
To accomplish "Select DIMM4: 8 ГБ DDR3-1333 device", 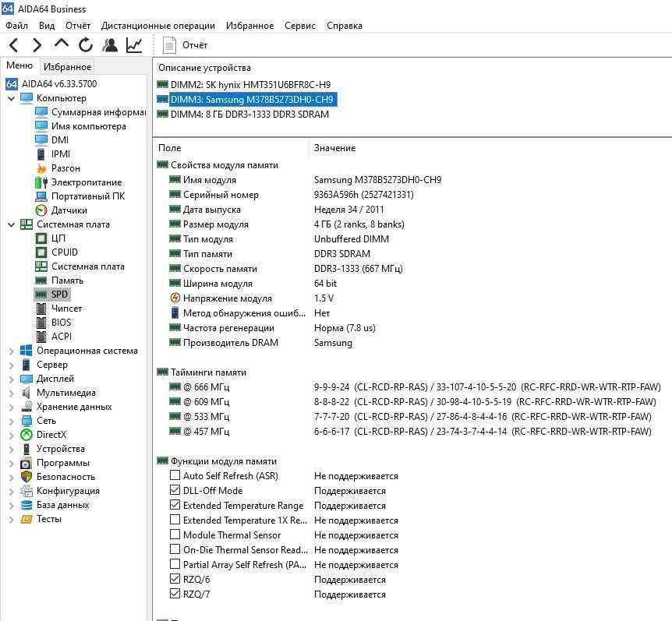I will [x=243, y=115].
